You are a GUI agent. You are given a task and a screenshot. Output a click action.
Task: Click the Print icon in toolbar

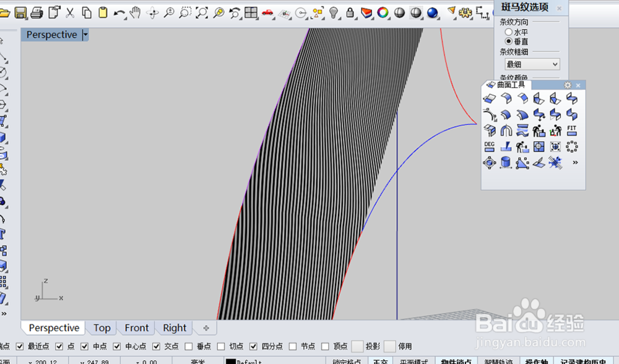[x=37, y=12]
